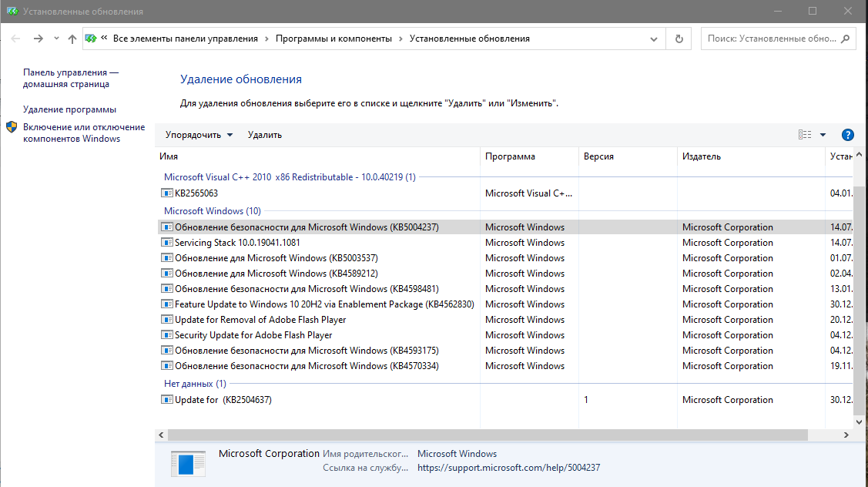Viewport: 868px width, 487px height.
Task: Open the address bar history dropdown
Action: pyautogui.click(x=654, y=39)
